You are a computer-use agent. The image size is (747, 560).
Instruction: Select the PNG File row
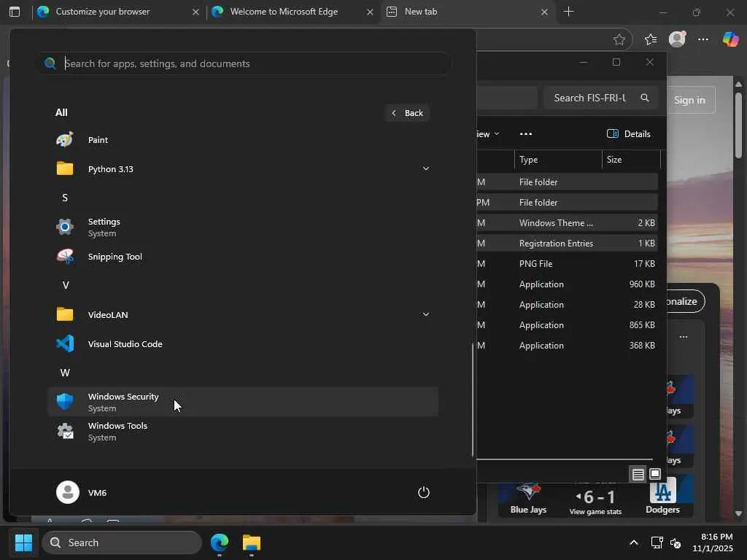pos(567,264)
